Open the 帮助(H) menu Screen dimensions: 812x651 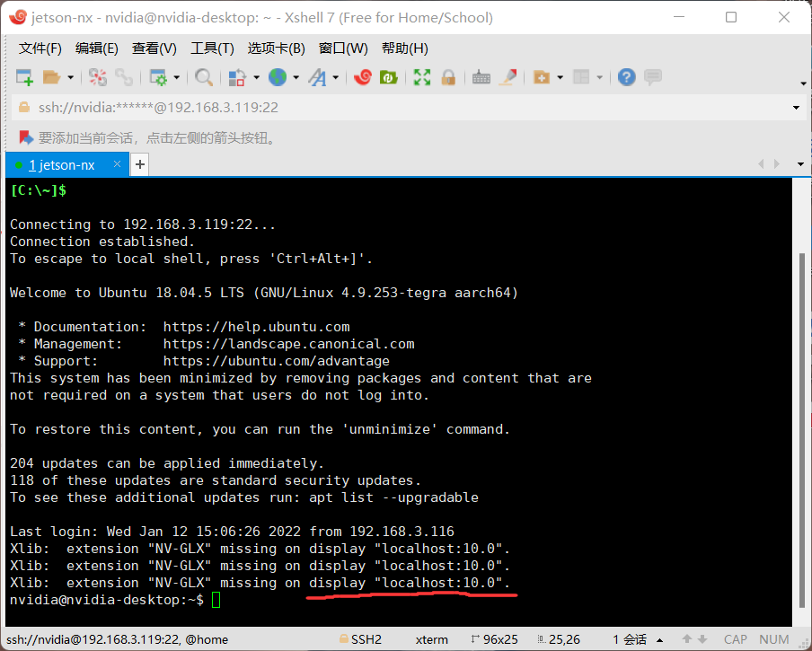(x=405, y=48)
